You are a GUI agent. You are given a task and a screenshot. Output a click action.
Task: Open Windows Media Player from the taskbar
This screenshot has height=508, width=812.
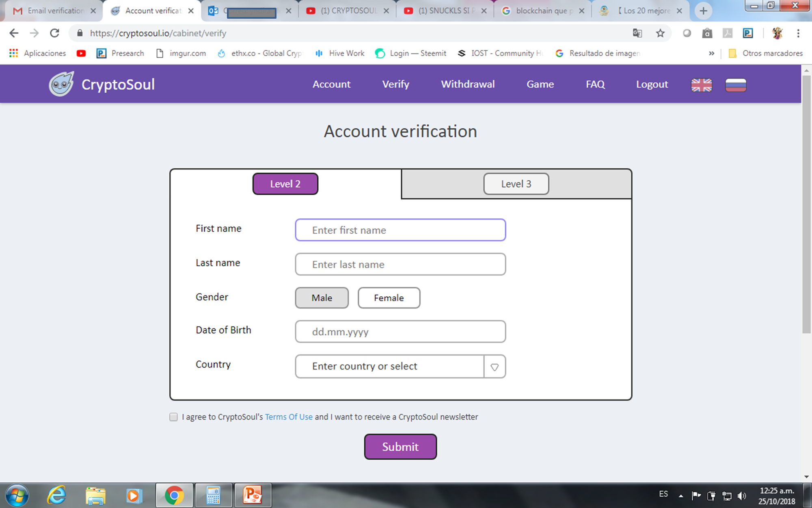coord(134,495)
